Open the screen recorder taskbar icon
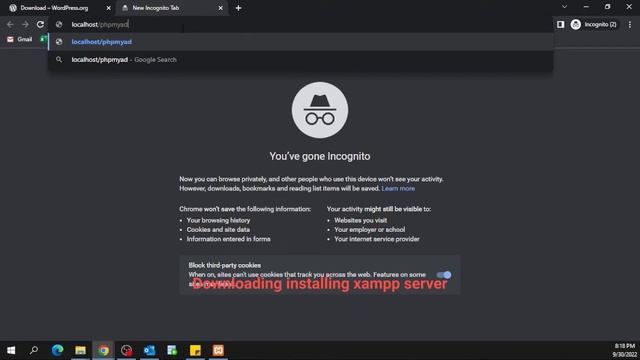Screen dimensions: 640x360 (x=127, y=350)
